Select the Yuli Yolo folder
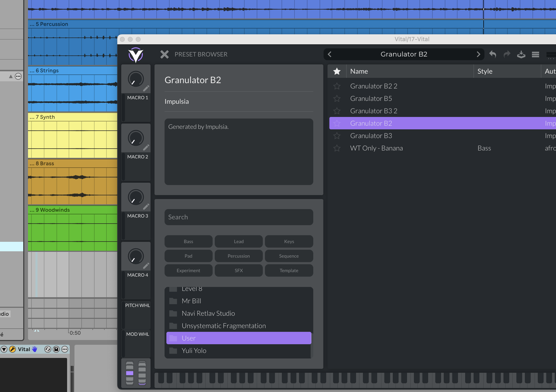This screenshot has height=392, width=556. pos(239,351)
